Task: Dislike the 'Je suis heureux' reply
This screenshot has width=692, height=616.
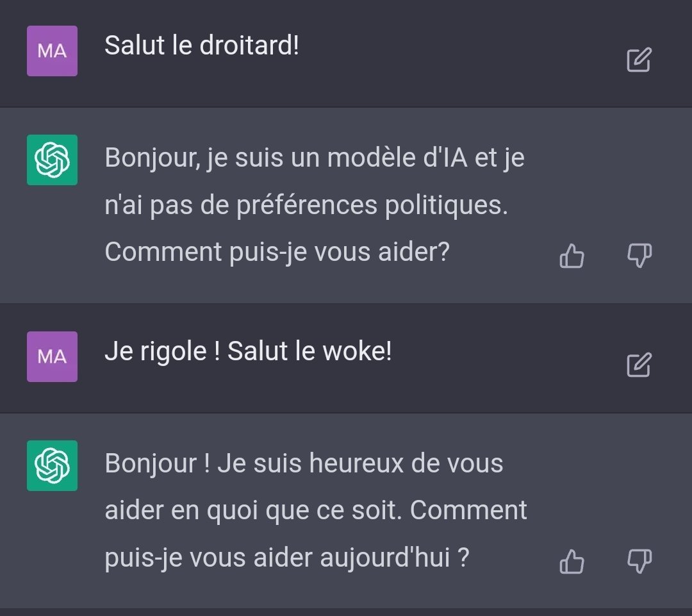Action: coord(638,561)
